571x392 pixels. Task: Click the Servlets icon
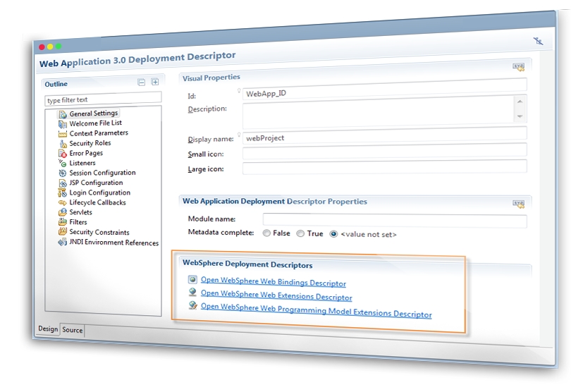tap(62, 212)
